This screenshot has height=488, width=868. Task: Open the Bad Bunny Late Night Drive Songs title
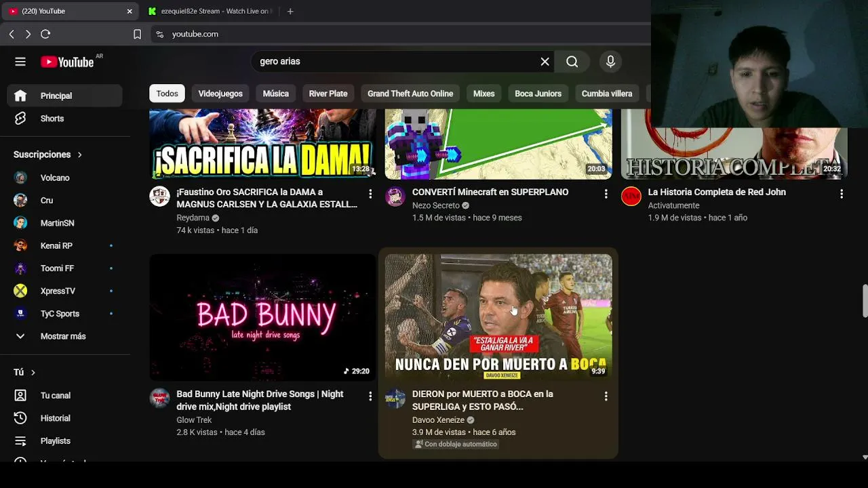(x=260, y=401)
